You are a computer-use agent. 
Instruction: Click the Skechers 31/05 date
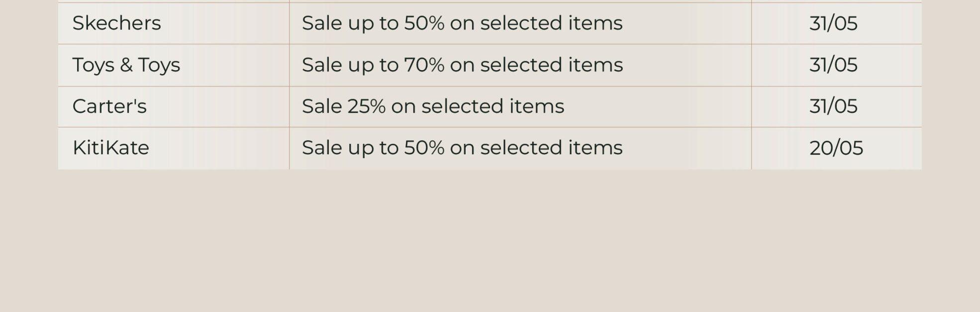[833, 23]
